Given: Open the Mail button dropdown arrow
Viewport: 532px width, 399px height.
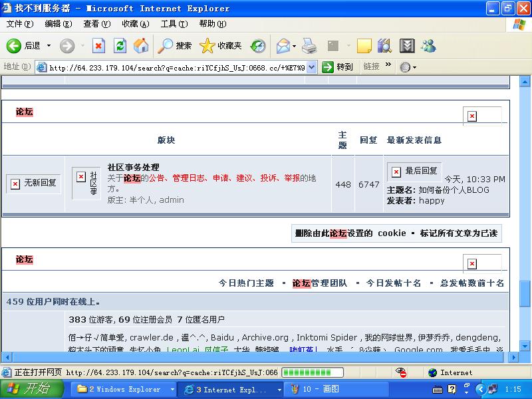Looking at the screenshot, I should (295, 46).
